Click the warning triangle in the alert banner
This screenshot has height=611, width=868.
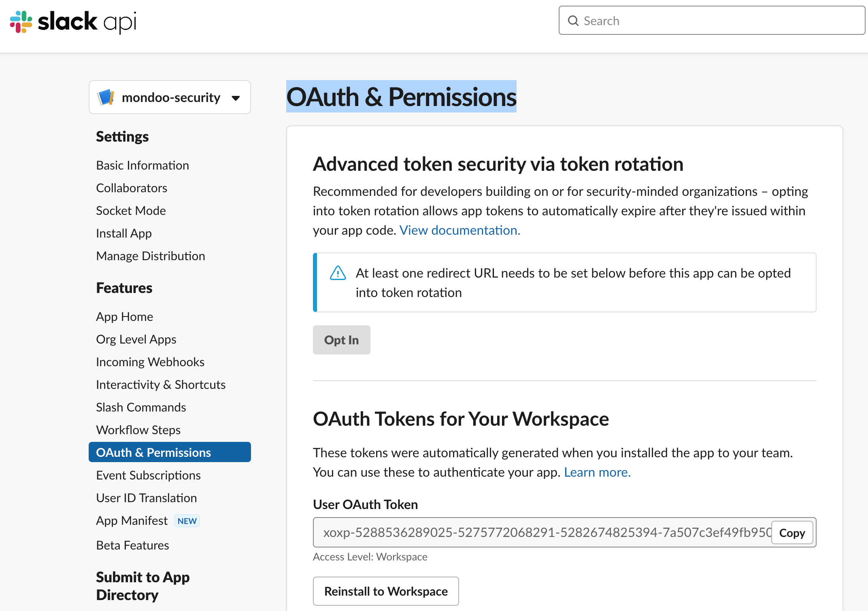(x=338, y=273)
